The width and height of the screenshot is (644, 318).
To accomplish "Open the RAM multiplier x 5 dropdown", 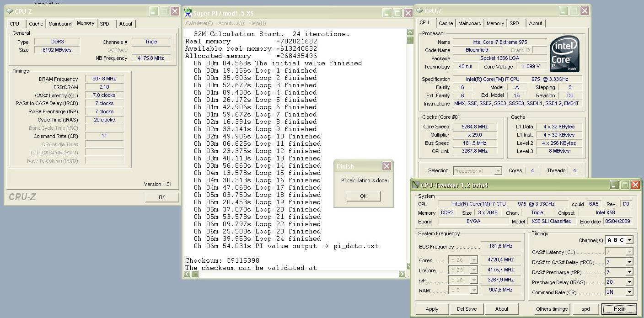I will point(474,290).
